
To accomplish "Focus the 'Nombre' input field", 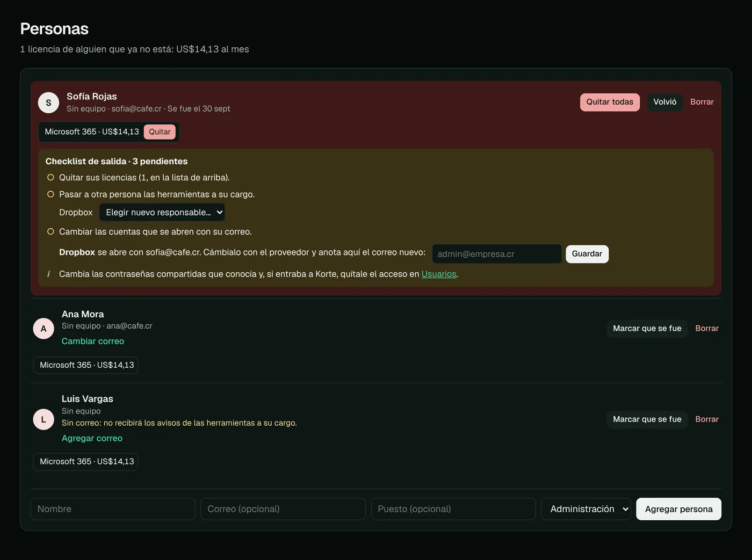I will tap(113, 509).
